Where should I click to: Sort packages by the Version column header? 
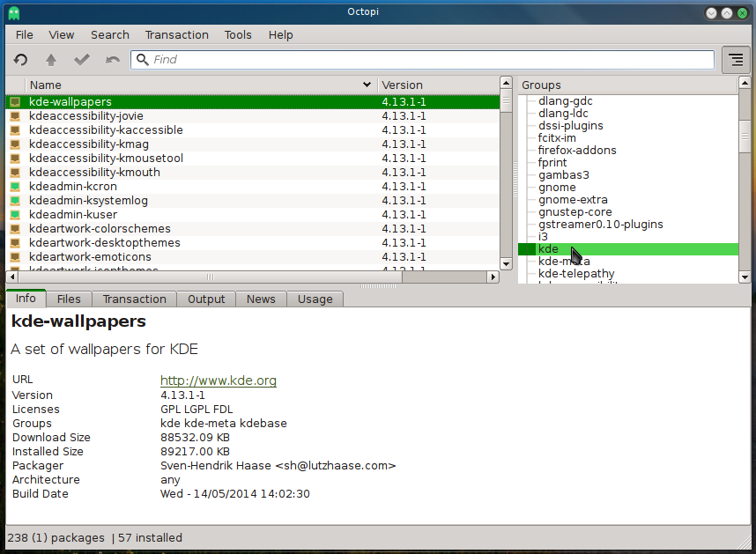[x=438, y=85]
